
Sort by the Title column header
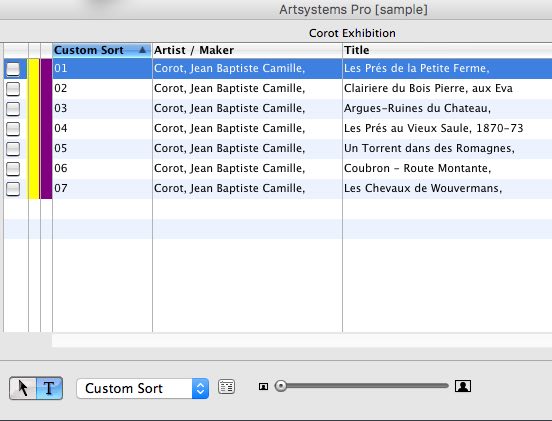coord(447,50)
